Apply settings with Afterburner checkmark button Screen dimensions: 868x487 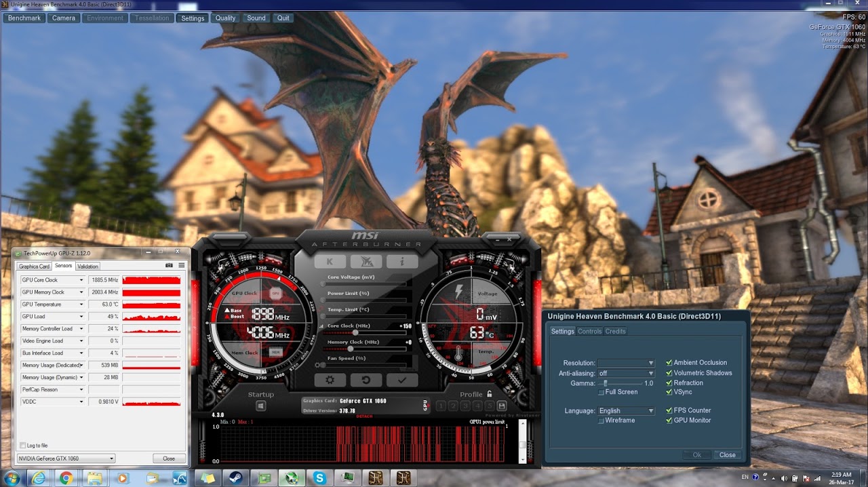(x=402, y=381)
